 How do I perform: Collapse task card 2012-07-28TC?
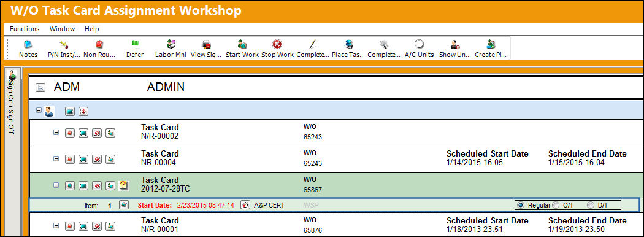56,185
